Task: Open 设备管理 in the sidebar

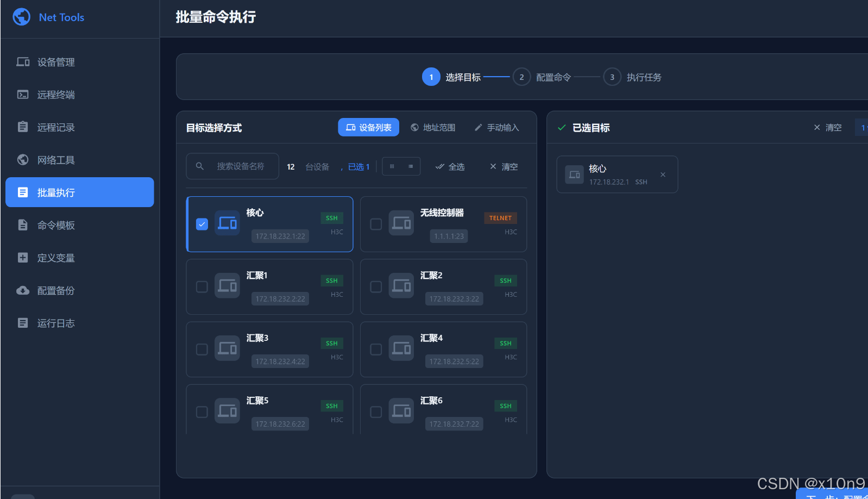Action: (x=80, y=62)
